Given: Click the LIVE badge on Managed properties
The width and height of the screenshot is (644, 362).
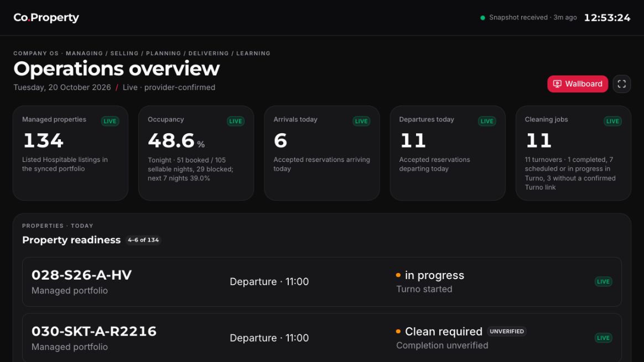Looking at the screenshot, I should click(x=110, y=121).
